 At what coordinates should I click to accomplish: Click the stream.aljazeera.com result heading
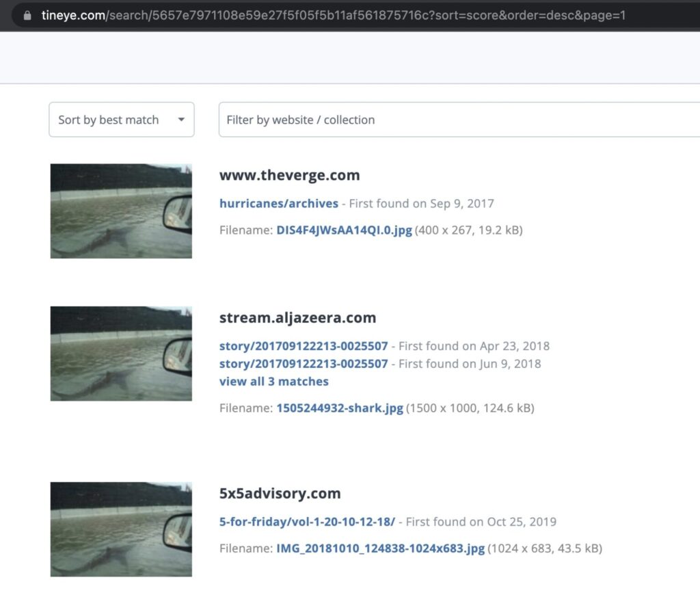297,318
